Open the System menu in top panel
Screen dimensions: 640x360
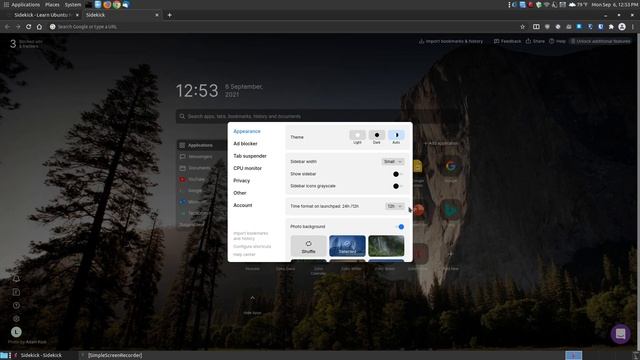[x=73, y=4]
